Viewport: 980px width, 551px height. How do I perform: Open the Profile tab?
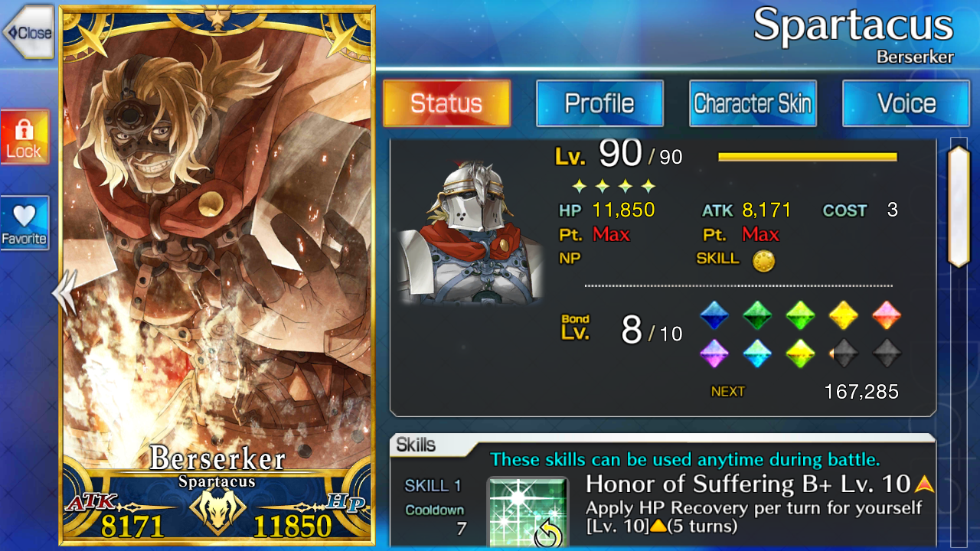coord(599,103)
